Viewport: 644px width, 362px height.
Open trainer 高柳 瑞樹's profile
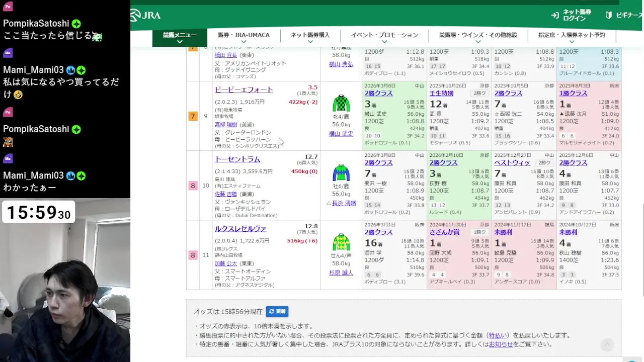225,125
